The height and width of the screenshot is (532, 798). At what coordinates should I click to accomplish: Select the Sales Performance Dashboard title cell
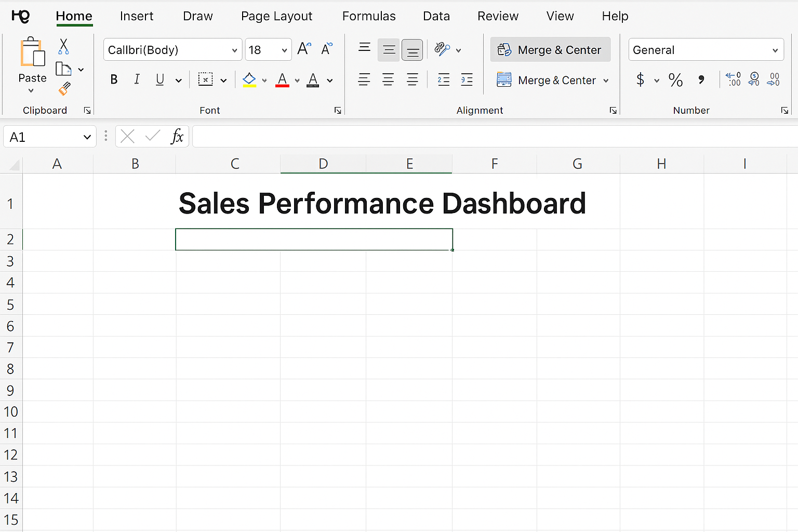coord(382,203)
